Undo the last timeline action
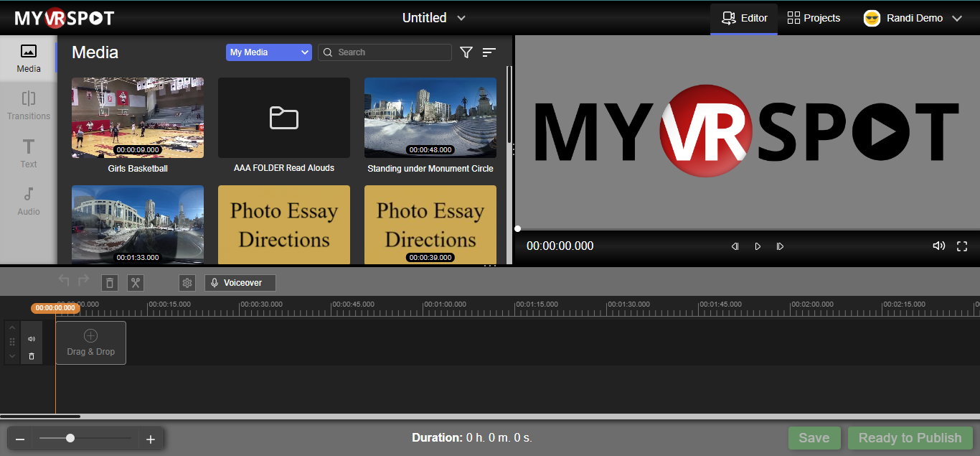Viewport: 980px width, 456px height. pos(64,281)
